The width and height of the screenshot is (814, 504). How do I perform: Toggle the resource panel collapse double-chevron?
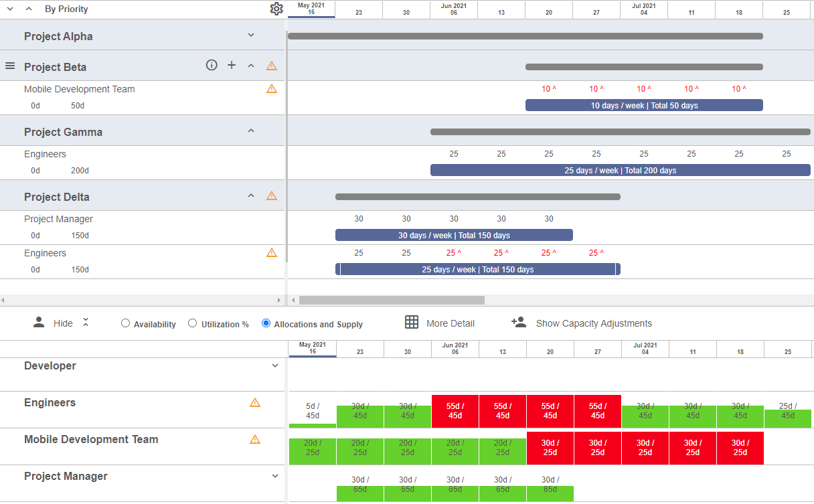coord(86,323)
